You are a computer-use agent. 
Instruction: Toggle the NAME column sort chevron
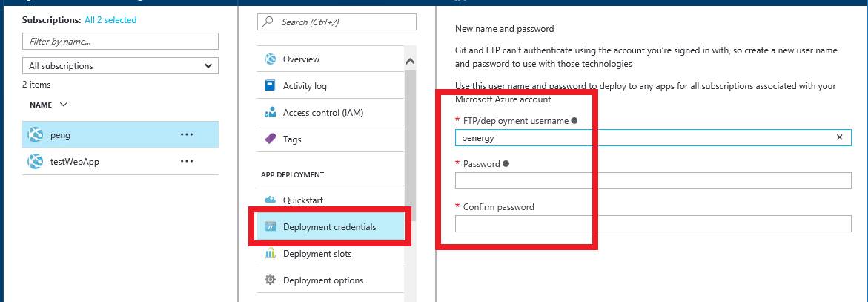[x=62, y=104]
